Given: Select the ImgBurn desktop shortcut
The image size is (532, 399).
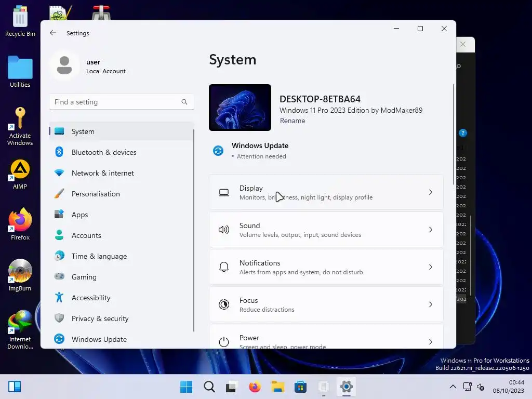Looking at the screenshot, I should [20, 275].
